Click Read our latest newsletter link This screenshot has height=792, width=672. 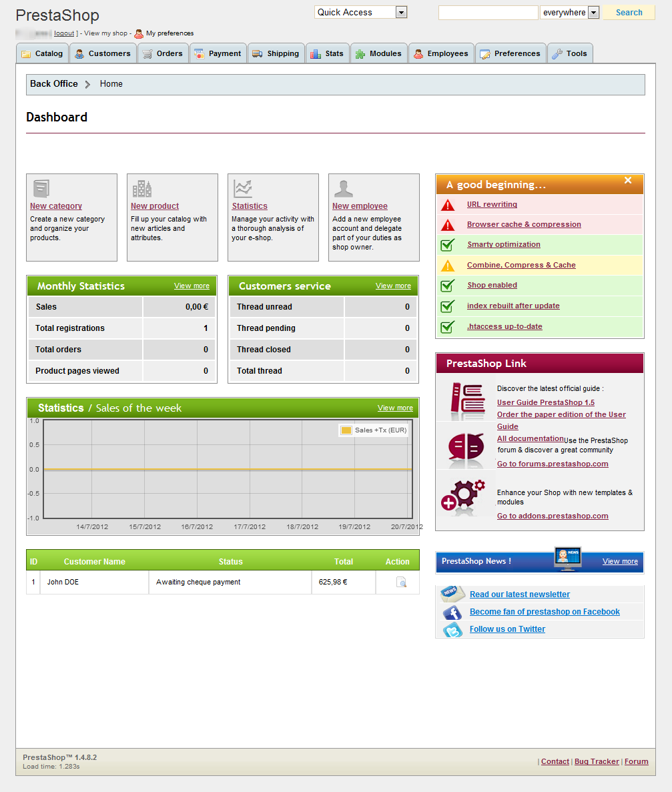(x=519, y=595)
